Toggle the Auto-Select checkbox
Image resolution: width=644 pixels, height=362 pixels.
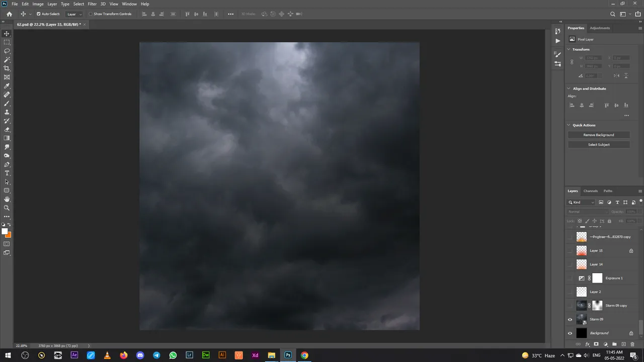(x=39, y=14)
